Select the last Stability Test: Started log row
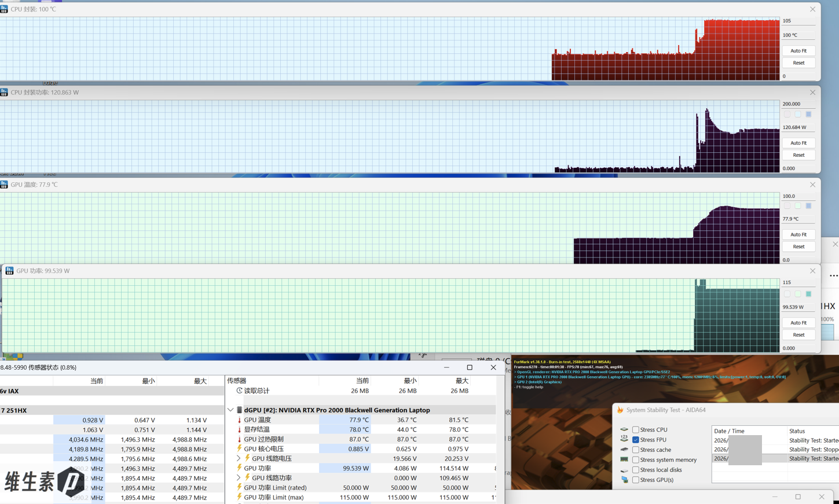839x504 pixels. [775, 458]
